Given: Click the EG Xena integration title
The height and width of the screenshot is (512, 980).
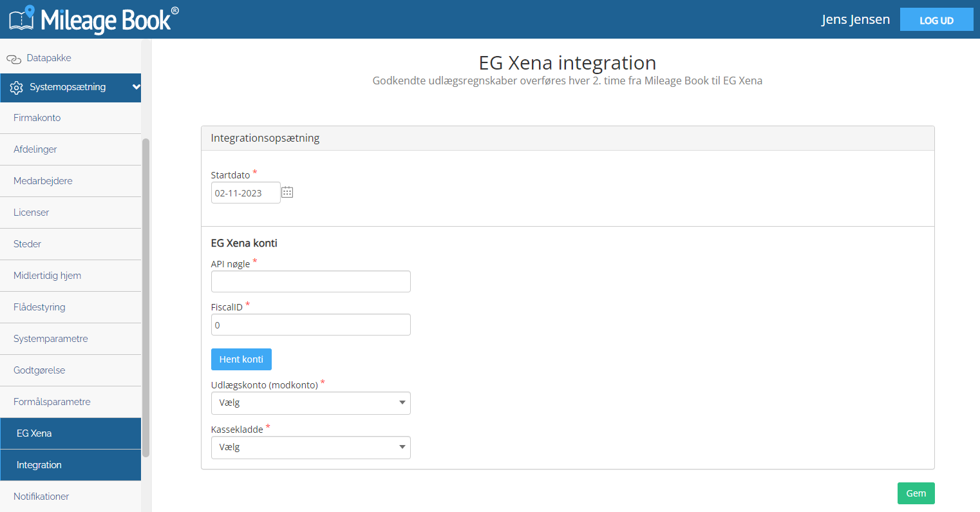Looking at the screenshot, I should coord(567,62).
